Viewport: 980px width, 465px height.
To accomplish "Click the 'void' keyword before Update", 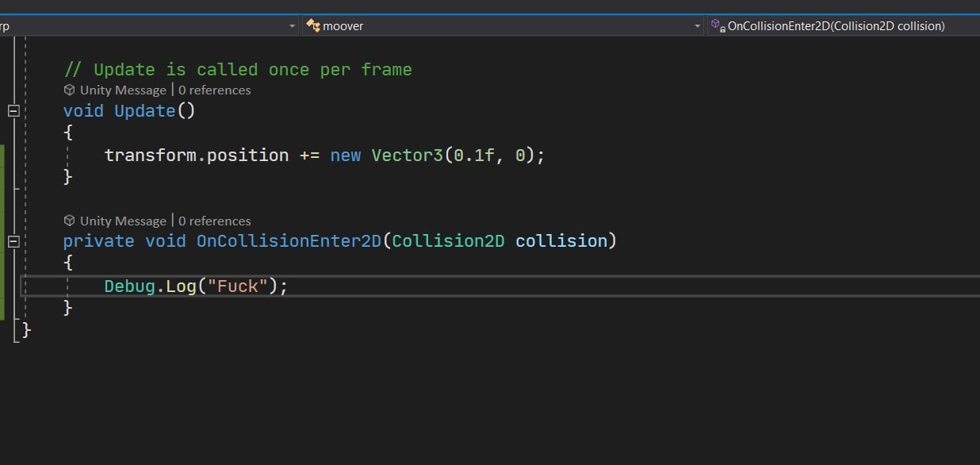I will [x=83, y=111].
